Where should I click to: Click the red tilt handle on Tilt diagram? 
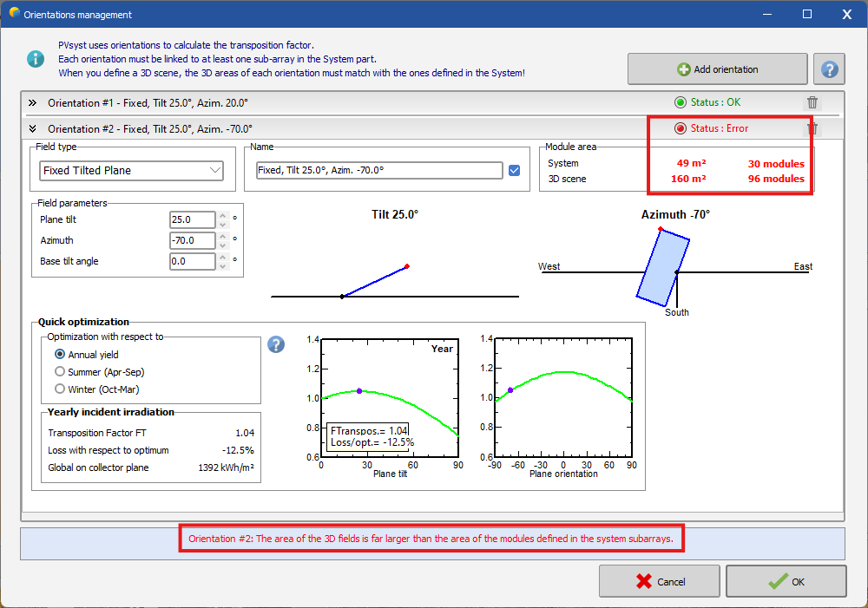[407, 266]
